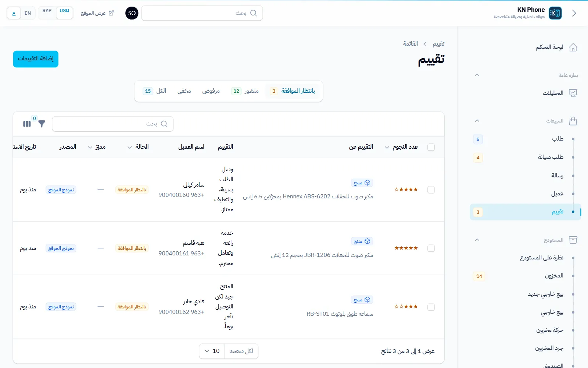This screenshot has width=588, height=368.
Task: Select the مخفي tab
Action: tap(184, 91)
